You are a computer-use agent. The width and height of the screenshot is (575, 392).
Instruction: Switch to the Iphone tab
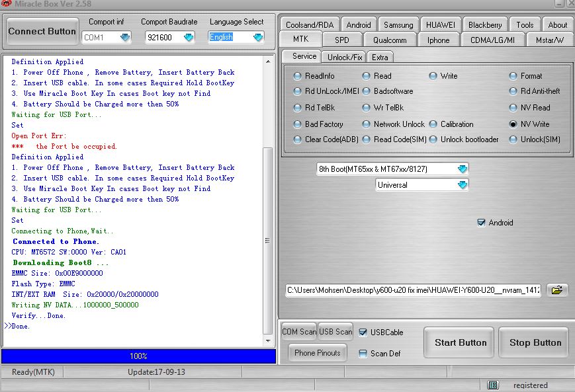438,40
